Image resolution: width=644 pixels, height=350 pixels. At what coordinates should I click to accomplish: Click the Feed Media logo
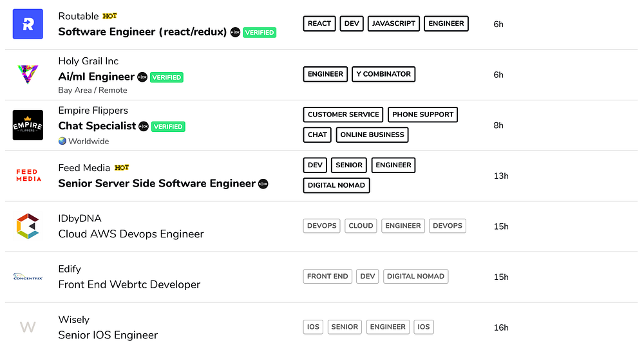[x=28, y=175]
